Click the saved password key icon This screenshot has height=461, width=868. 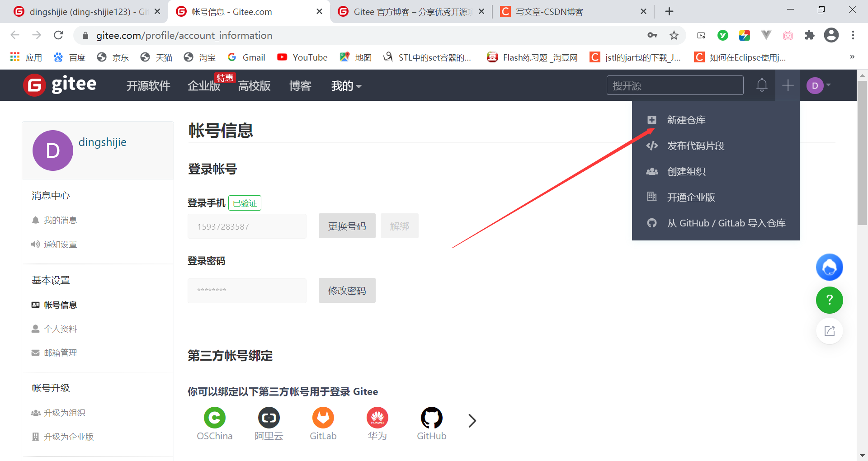tap(652, 35)
